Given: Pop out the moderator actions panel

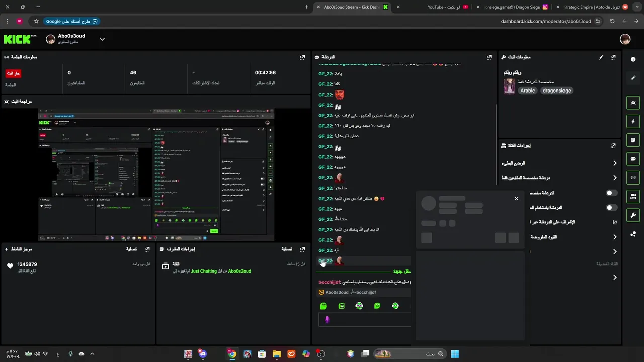Looking at the screenshot, I should [302, 249].
